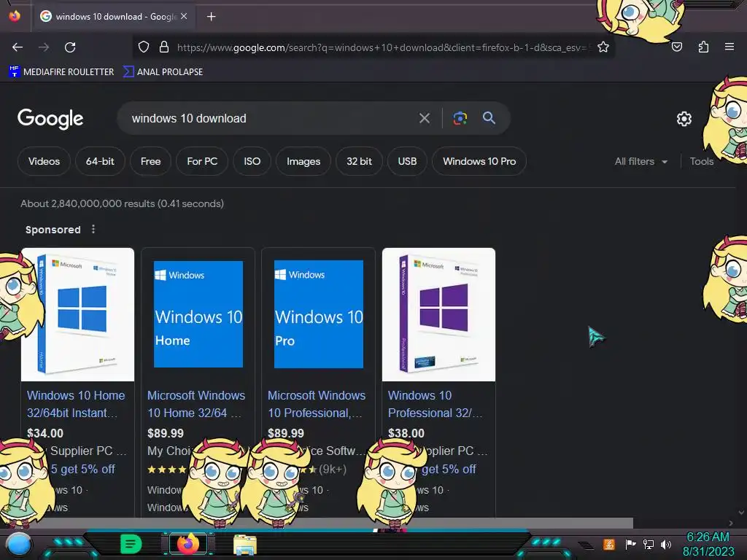Apply the 32 bit filter chip
The width and height of the screenshot is (747, 560).
[x=359, y=161]
